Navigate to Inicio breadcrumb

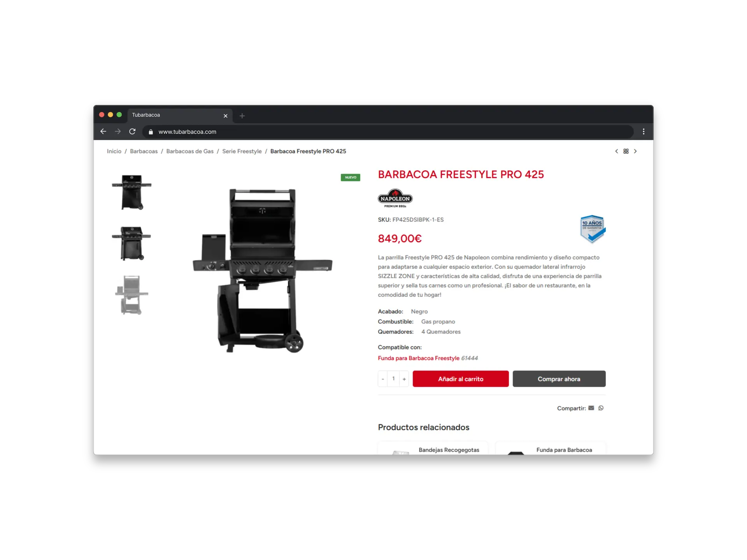(x=114, y=151)
